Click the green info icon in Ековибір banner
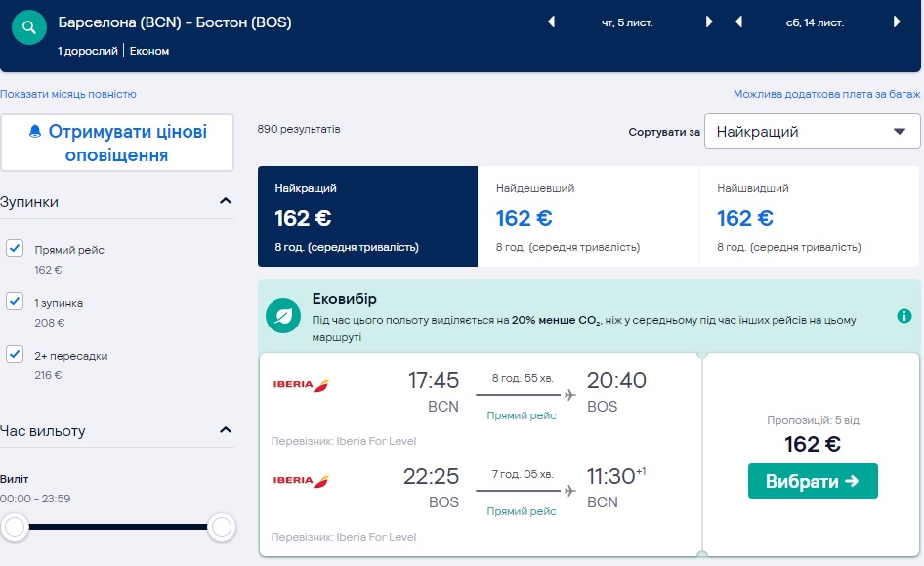 coord(904,316)
